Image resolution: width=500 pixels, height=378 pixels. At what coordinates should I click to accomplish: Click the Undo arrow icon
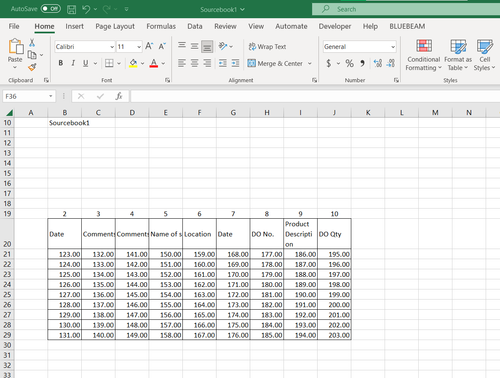tap(86, 9)
